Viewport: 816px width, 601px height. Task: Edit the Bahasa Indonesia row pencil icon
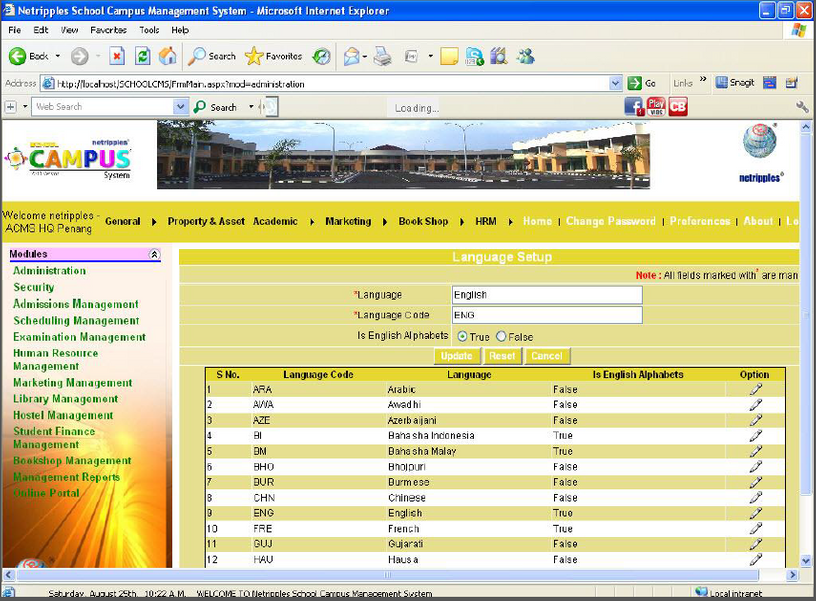pyautogui.click(x=756, y=436)
